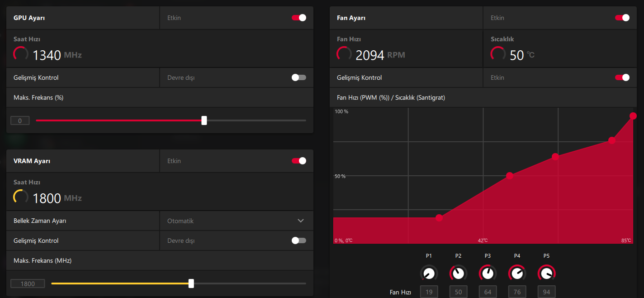Click the Fan Ayarı header label
This screenshot has height=298, width=644.
[351, 18]
